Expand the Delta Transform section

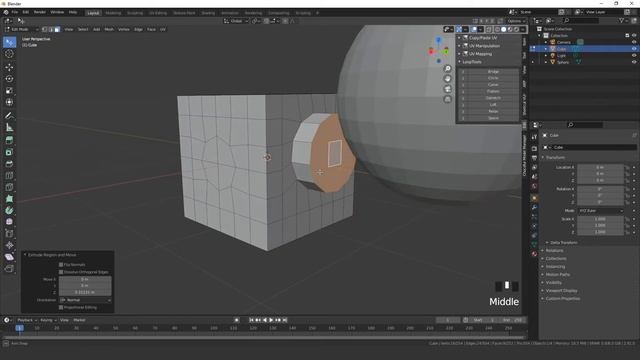563,242
